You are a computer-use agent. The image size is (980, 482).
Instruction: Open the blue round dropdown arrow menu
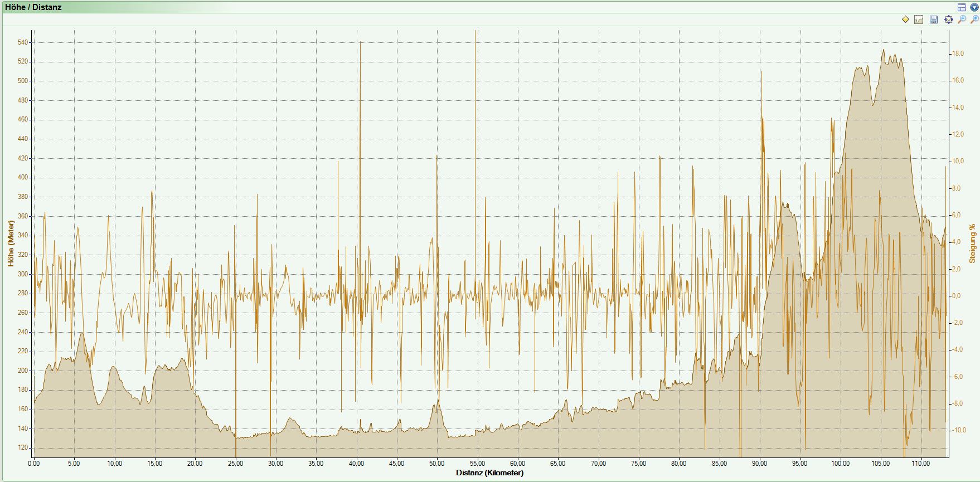pyautogui.click(x=974, y=7)
